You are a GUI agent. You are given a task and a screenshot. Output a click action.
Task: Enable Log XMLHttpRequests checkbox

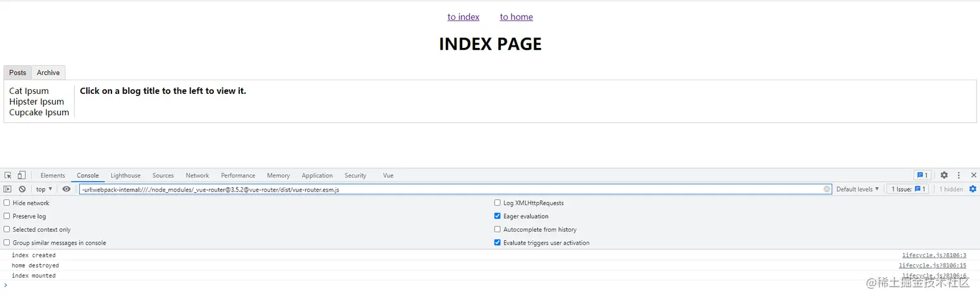coord(498,203)
